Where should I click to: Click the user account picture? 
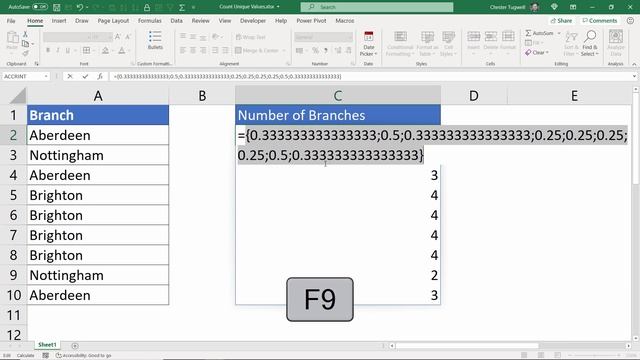[535, 7]
